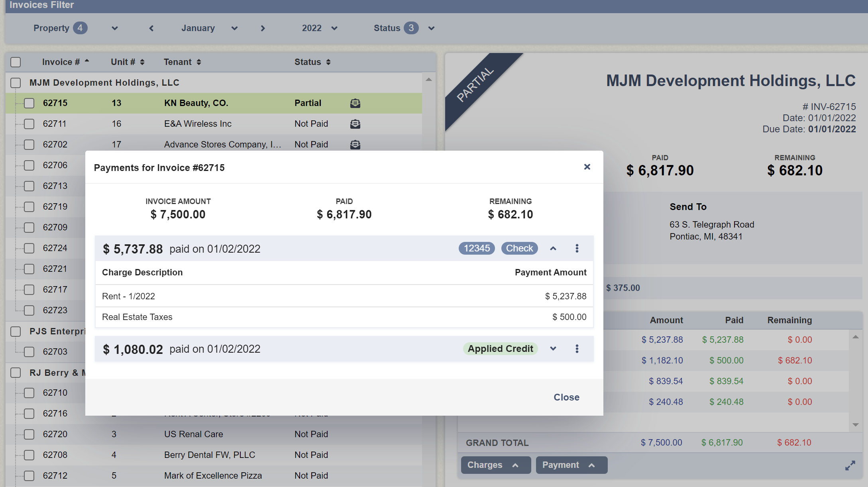Toggle select-all invoices checkbox

pyautogui.click(x=16, y=62)
